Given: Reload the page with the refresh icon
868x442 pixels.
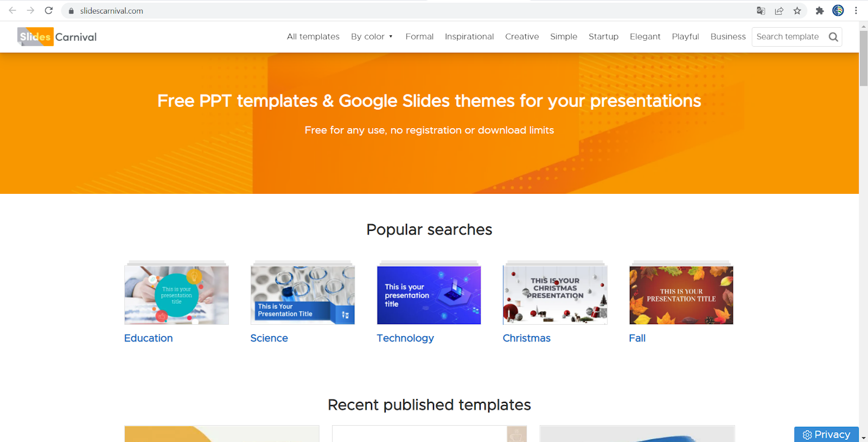Looking at the screenshot, I should point(49,10).
